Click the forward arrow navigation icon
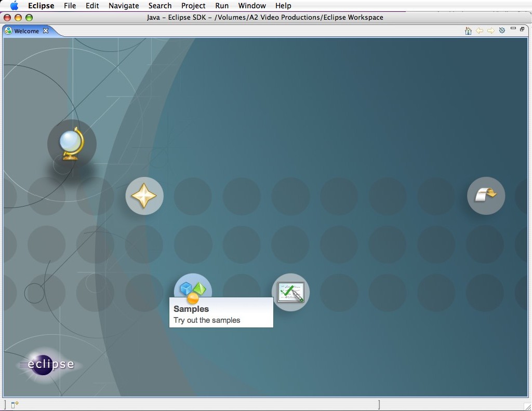Viewport: 532px width, 411px height. click(x=490, y=31)
